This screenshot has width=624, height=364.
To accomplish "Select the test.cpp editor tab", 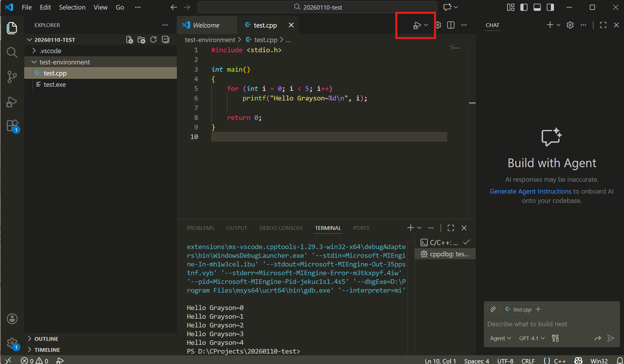I will click(265, 25).
